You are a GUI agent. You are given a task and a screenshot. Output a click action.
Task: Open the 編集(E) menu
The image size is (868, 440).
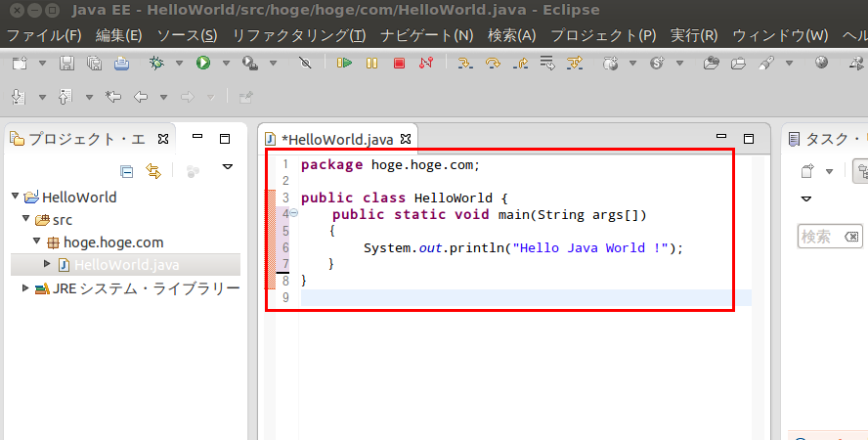click(x=119, y=36)
